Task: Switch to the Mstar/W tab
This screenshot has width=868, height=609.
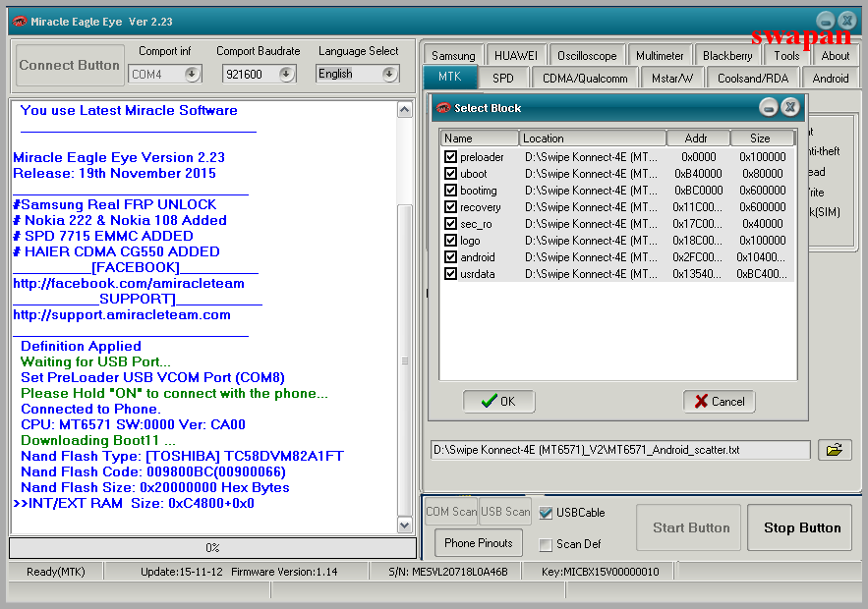Action: click(672, 78)
